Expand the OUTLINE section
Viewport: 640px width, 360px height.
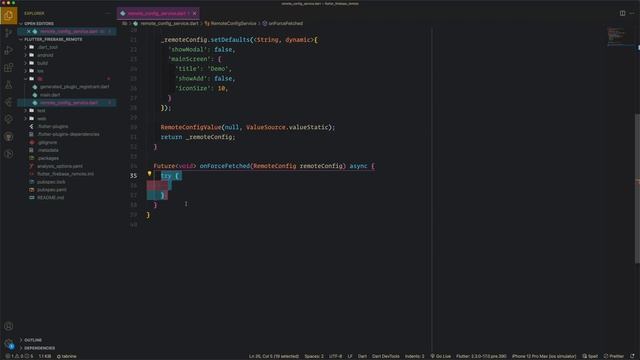(x=33, y=340)
